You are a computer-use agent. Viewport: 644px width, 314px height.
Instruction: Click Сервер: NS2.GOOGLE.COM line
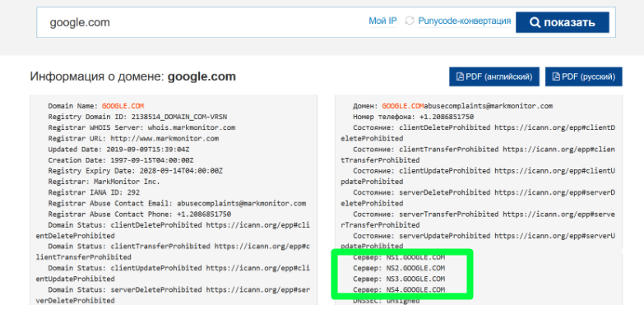[x=399, y=268]
